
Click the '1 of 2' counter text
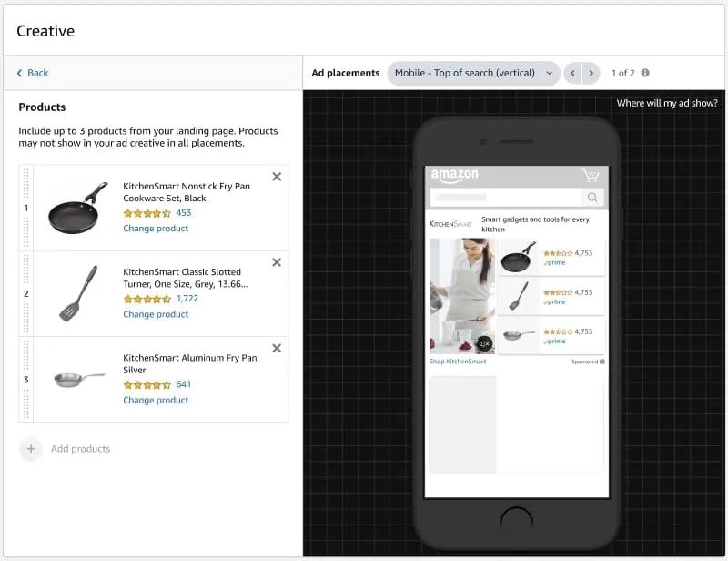tap(622, 73)
